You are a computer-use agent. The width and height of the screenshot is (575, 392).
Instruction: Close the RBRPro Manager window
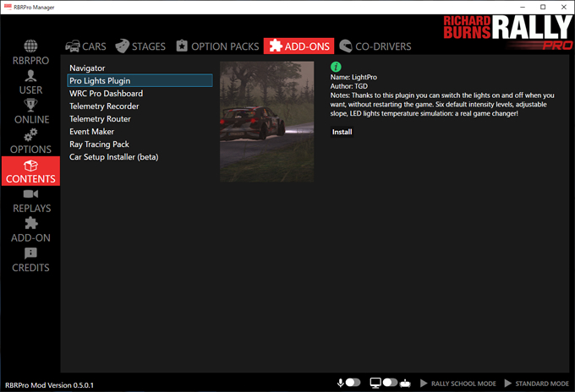(x=564, y=7)
